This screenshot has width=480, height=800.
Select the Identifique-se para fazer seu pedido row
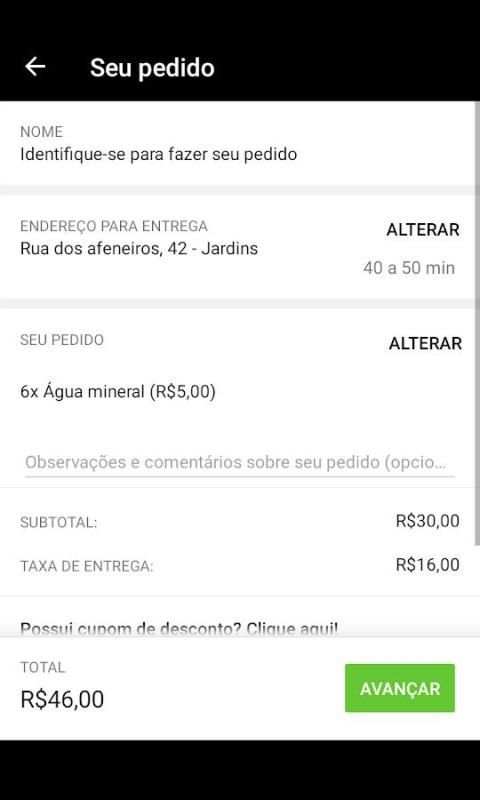239,143
